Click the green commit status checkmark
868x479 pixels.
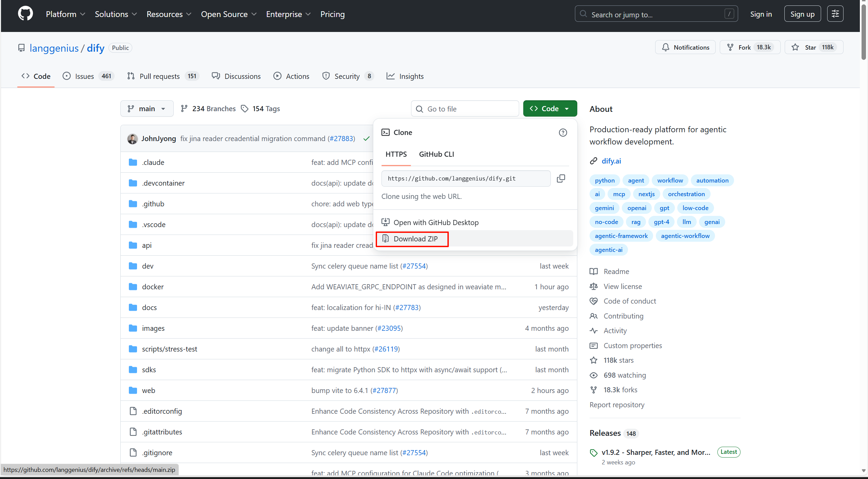point(366,139)
